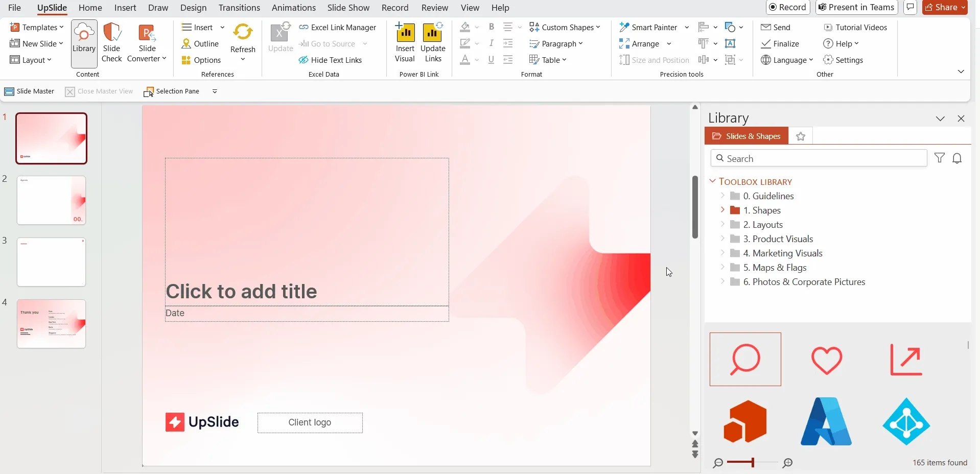
Task: Expand the 1. Shapes folder
Action: click(x=722, y=210)
